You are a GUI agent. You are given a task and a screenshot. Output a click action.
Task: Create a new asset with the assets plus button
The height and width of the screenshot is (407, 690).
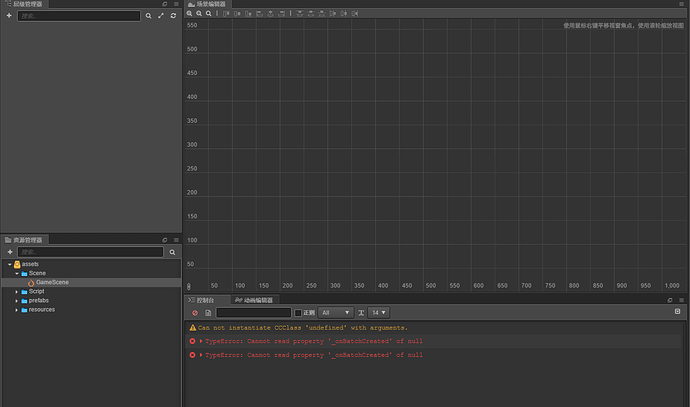(10, 252)
